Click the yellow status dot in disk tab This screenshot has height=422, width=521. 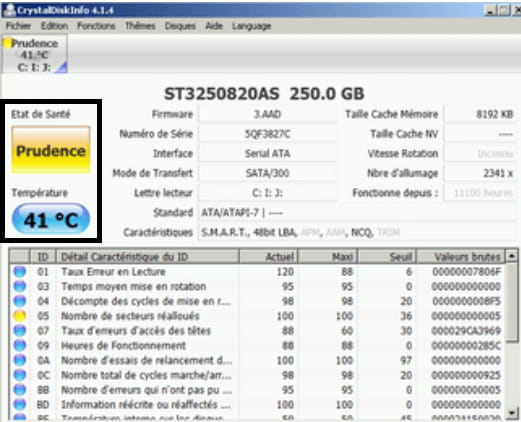click(x=7, y=43)
